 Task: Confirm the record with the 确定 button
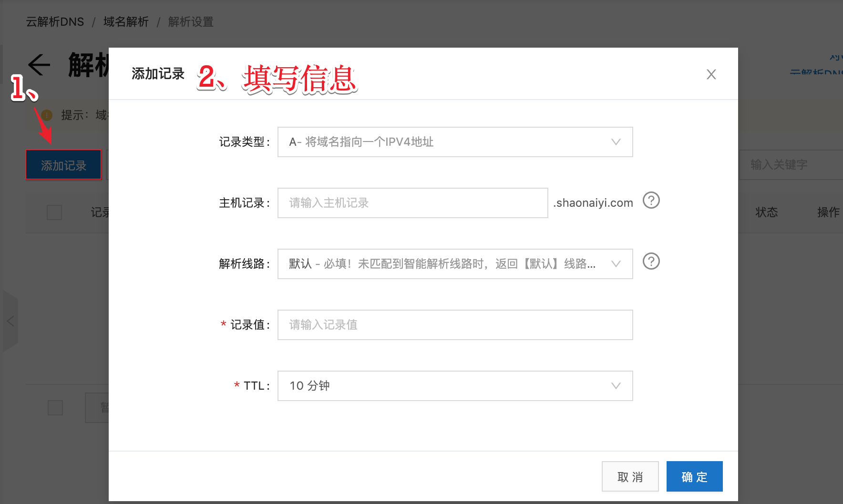tap(694, 476)
